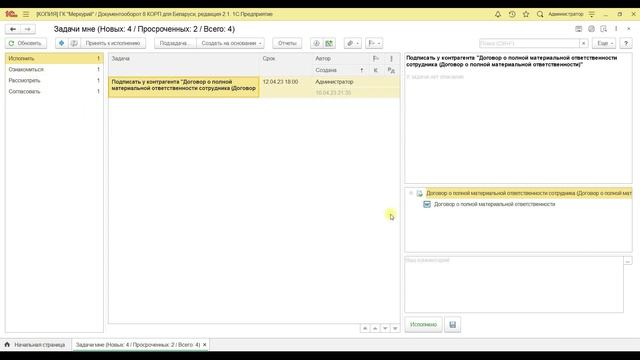640x360 pixels.
Task: Open the Отчеты button
Action: [287, 43]
